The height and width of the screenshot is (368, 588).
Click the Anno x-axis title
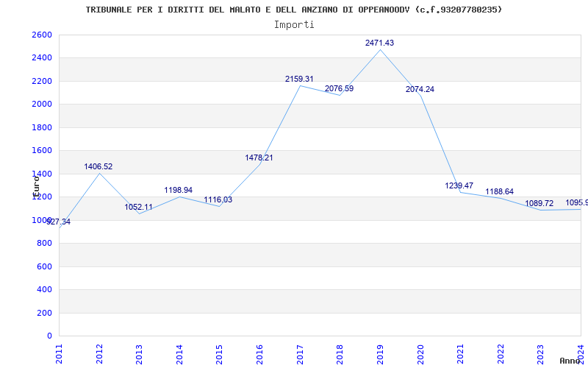point(570,361)
